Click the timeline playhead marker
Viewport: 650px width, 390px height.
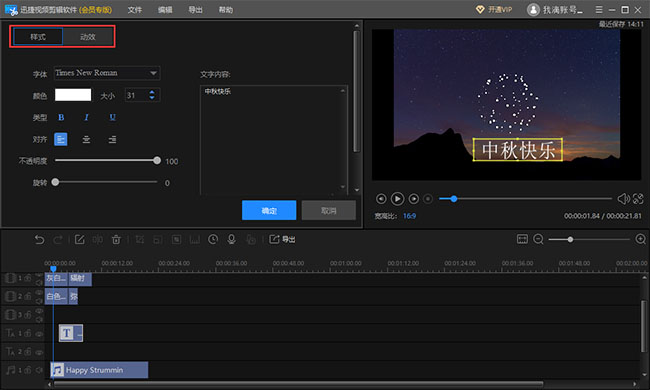(53, 269)
